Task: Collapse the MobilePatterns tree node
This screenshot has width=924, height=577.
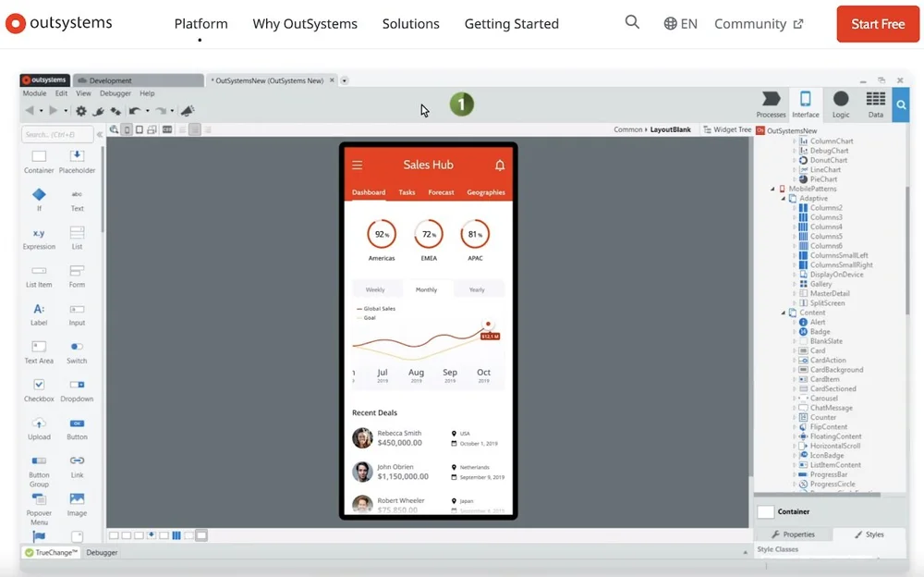Action: click(772, 189)
